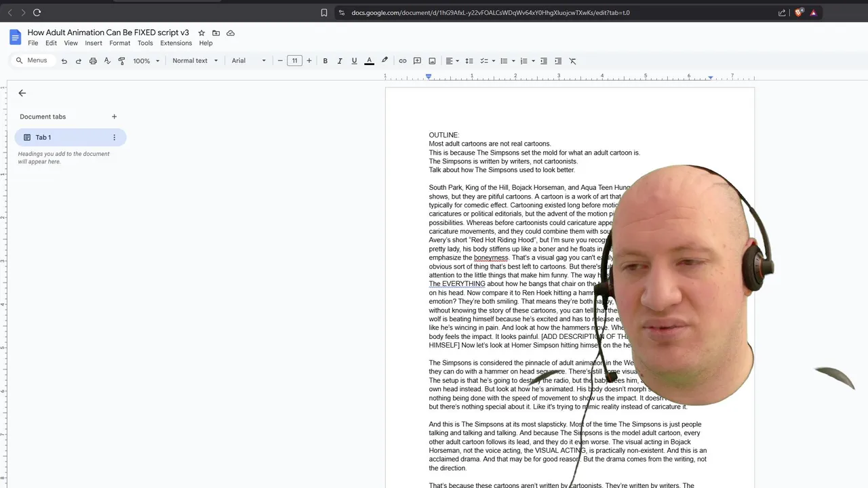Go forward in browser
868x488 pixels.
pos(22,12)
